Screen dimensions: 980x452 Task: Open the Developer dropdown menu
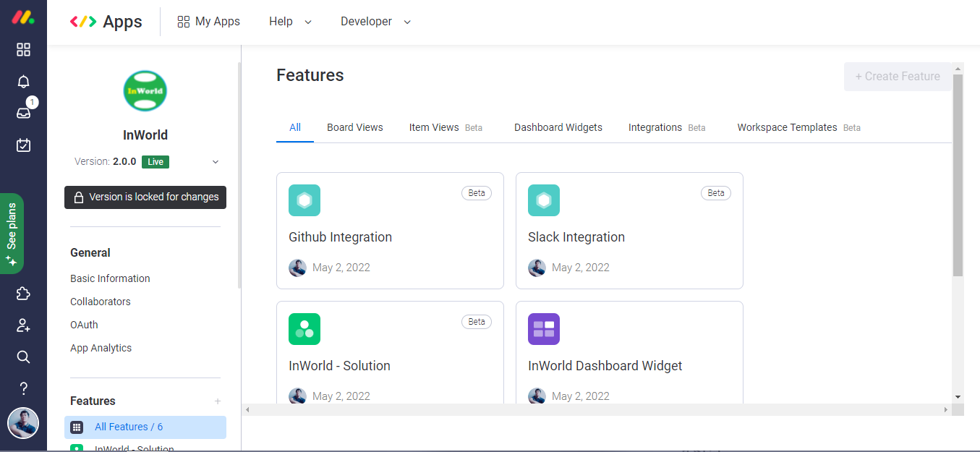pyautogui.click(x=375, y=22)
